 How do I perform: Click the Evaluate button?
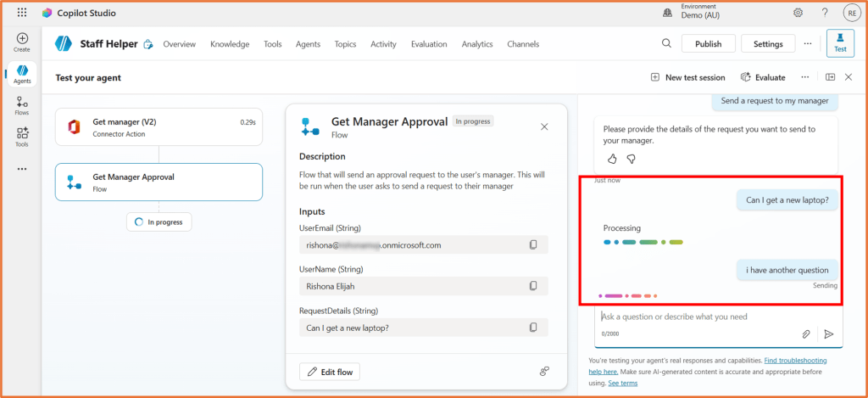(763, 77)
